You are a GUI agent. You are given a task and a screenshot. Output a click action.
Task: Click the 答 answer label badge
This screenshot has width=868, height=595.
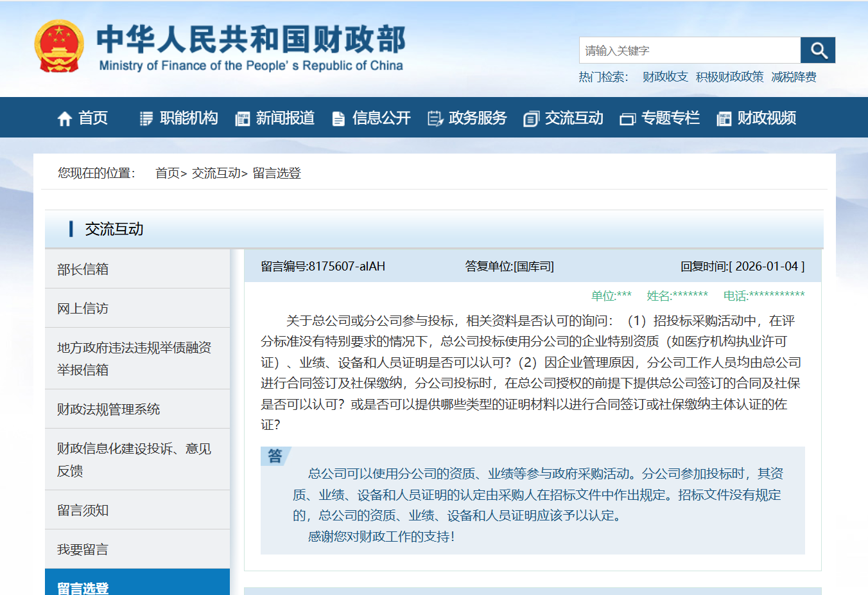pyautogui.click(x=275, y=456)
